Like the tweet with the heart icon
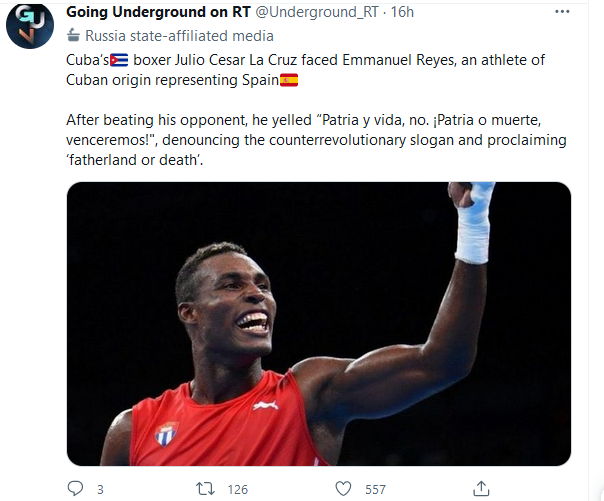The width and height of the screenshot is (604, 501). [345, 488]
